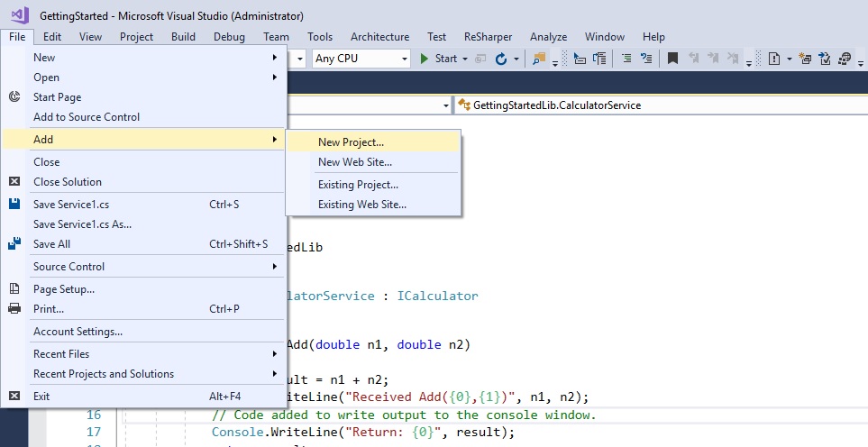Click the Save All disk icon

14,244
